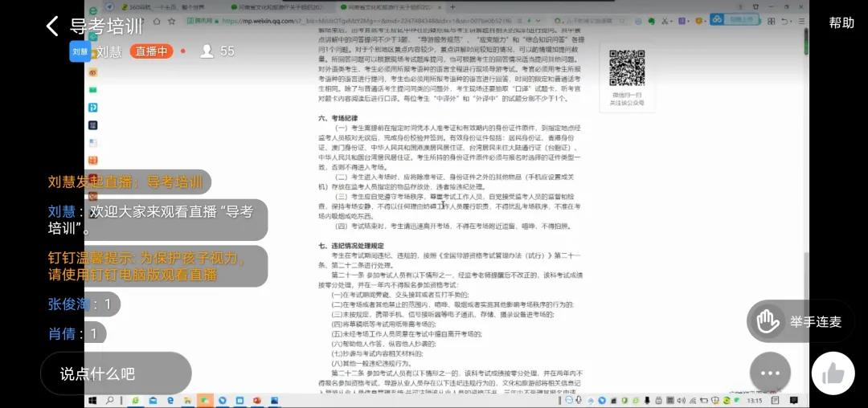Viewport: 868px width, 408px height.
Task: Tap host avatar 刘慧
Action: tap(80, 51)
